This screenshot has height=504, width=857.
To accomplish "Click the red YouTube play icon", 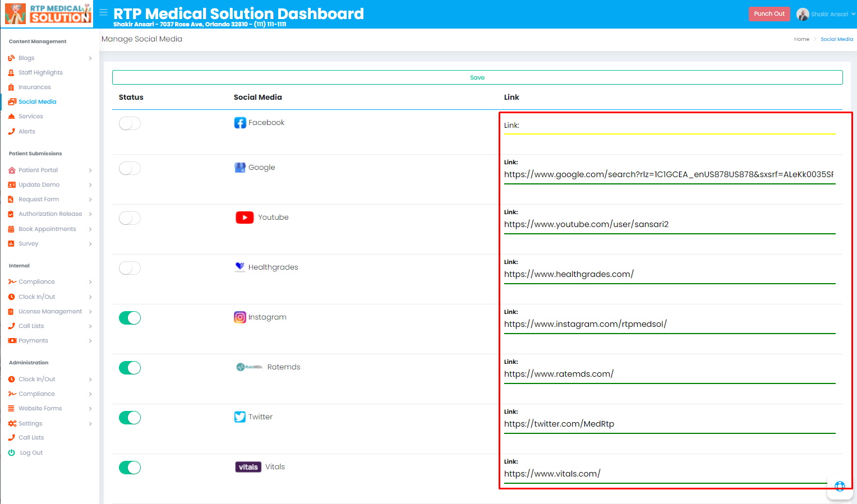I will click(x=245, y=218).
